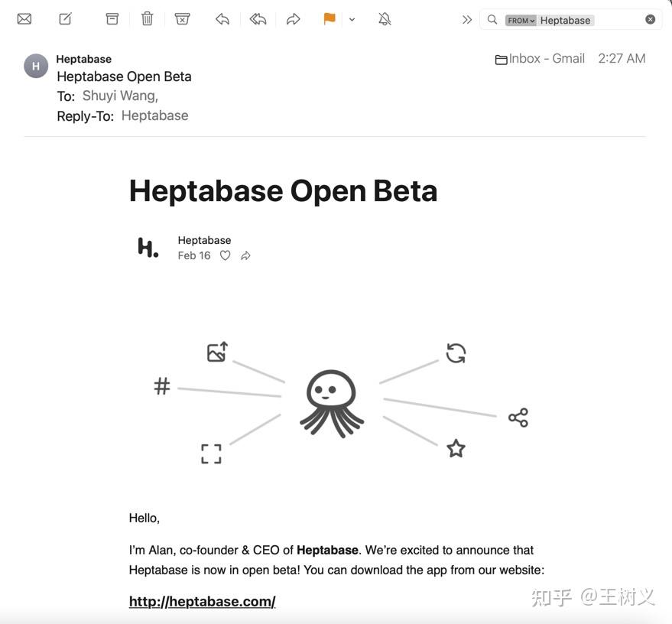Reply to the Heptabase email
This screenshot has height=624, width=672.
click(x=222, y=18)
